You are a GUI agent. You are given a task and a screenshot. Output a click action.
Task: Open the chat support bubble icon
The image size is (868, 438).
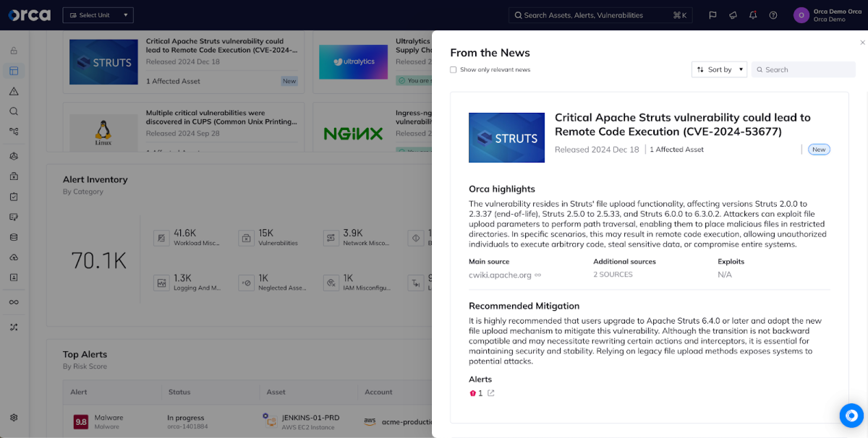851,416
